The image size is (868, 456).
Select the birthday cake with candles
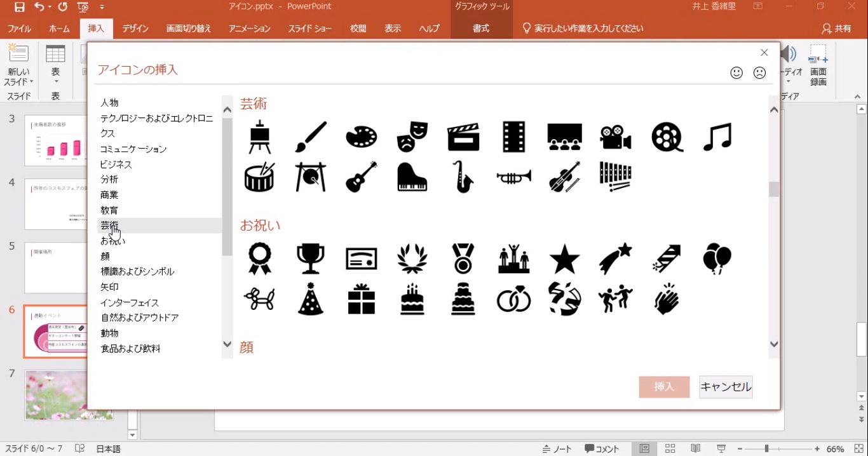tap(412, 299)
